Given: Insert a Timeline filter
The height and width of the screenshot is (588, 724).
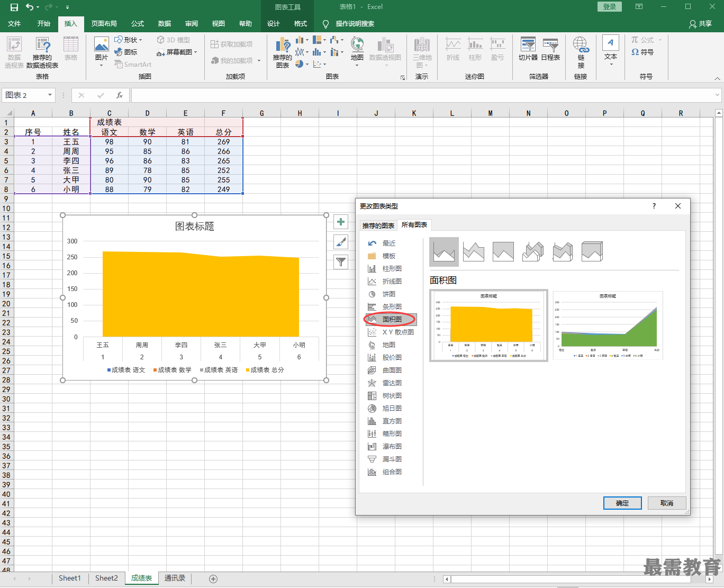Looking at the screenshot, I should pos(550,49).
